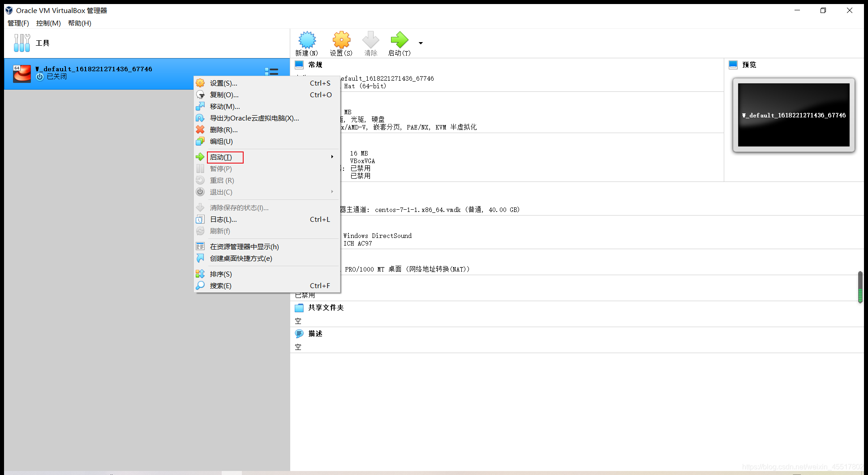The width and height of the screenshot is (868, 475).
Task: Choose 排序(S) in the context menu
Action: click(267, 274)
